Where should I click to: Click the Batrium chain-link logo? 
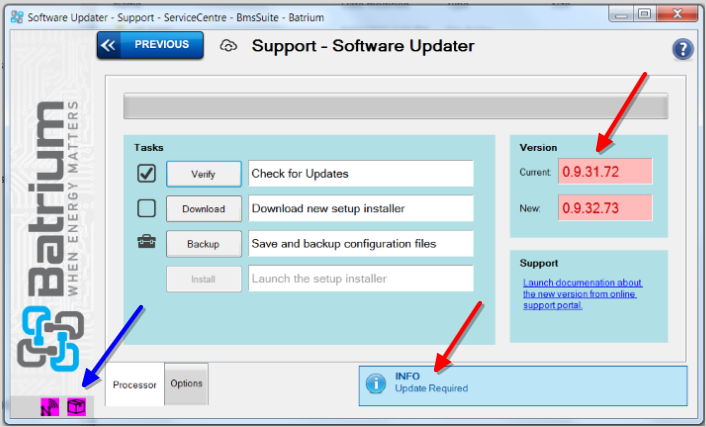tap(50, 338)
